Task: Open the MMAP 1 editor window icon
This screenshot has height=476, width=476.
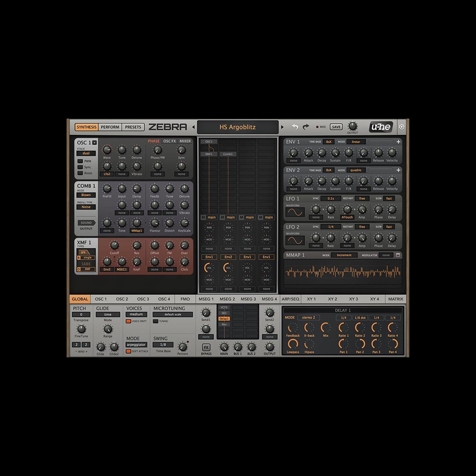Action: [398, 255]
